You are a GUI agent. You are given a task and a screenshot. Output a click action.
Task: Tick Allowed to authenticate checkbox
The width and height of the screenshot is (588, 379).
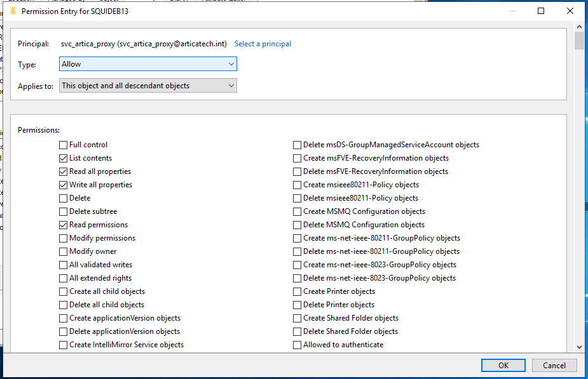(297, 345)
